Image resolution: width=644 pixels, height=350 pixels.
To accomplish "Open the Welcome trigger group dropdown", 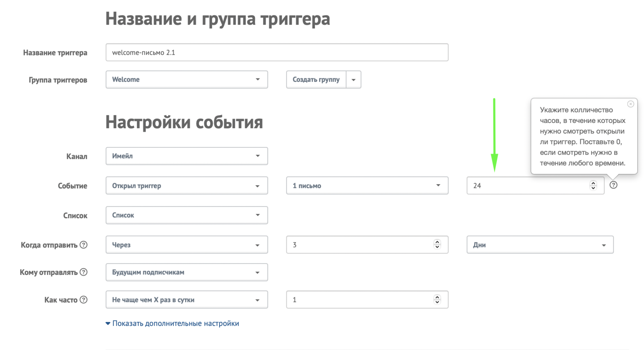I will coord(187,80).
